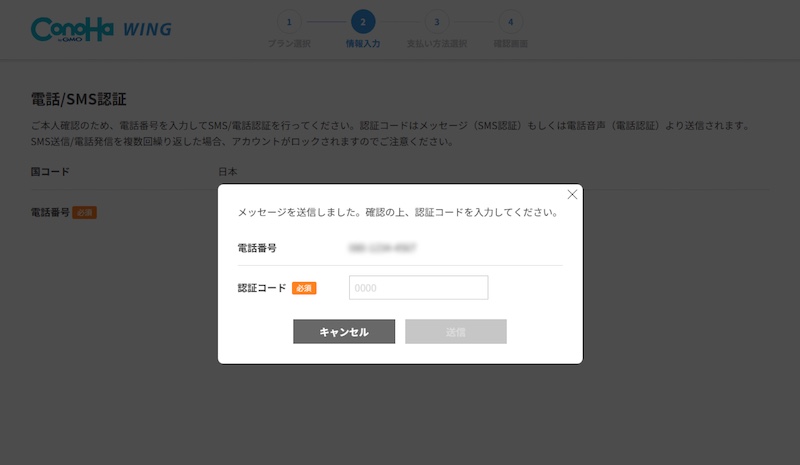Select the 情報入力 step label
This screenshot has height=465, width=800.
tap(363, 44)
